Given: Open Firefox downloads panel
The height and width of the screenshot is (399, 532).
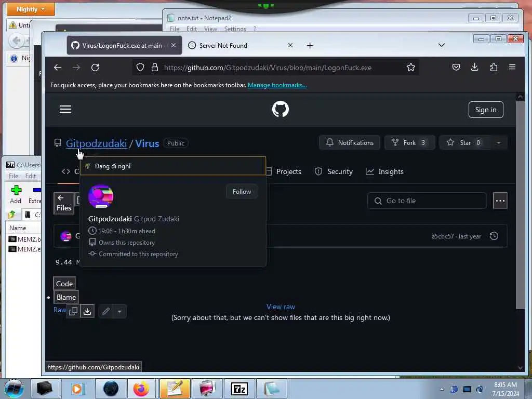Looking at the screenshot, I should click(x=475, y=67).
